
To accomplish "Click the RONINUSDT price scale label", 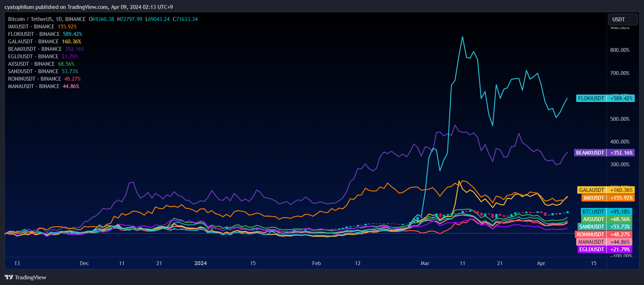I will click(x=590, y=235).
